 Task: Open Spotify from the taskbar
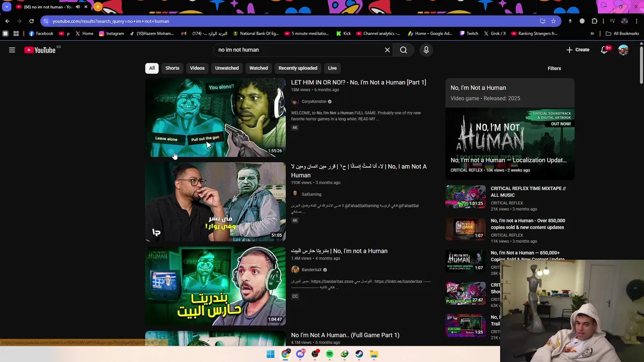tap(330, 354)
